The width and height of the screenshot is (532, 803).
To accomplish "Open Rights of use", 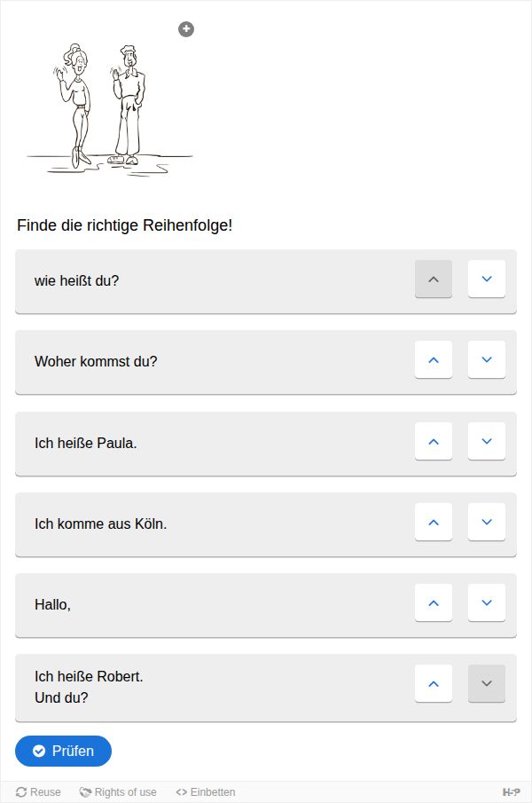I will coord(118,791).
